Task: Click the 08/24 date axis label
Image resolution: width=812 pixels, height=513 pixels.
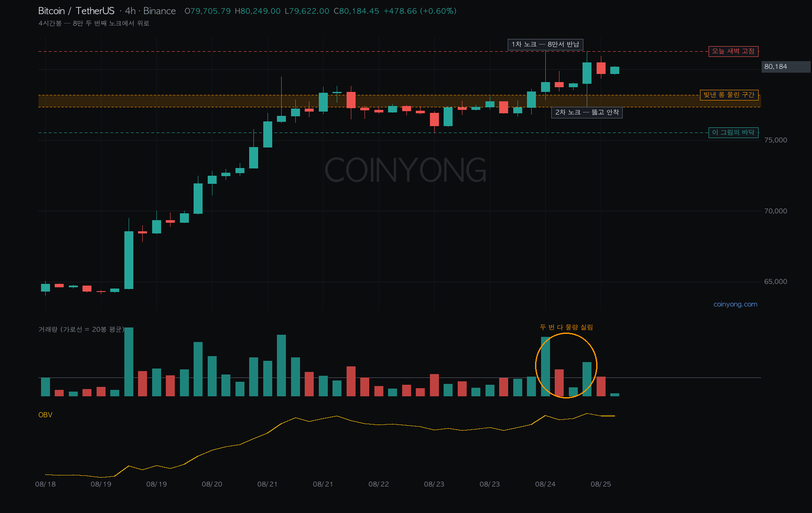Action: click(x=545, y=484)
